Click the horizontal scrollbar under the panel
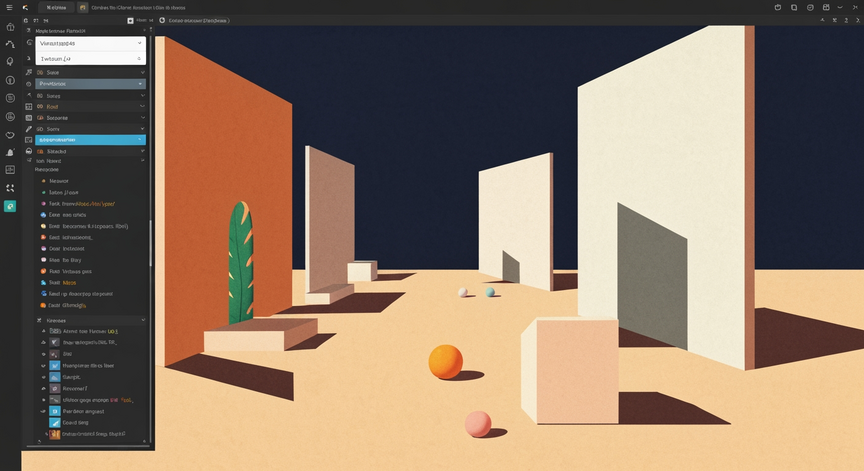864x471 pixels. point(88,447)
